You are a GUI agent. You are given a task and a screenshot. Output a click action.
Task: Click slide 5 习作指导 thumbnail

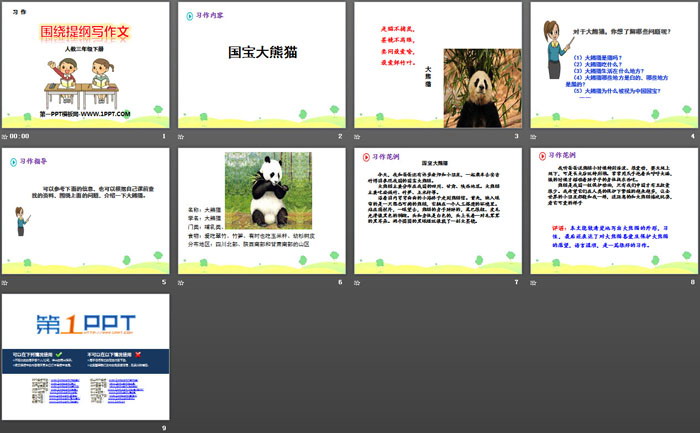coord(86,211)
